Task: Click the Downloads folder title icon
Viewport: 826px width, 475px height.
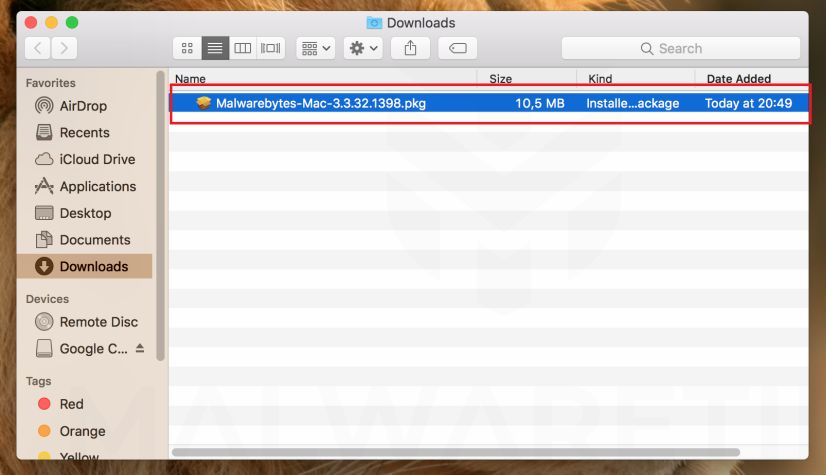Action: tap(374, 23)
